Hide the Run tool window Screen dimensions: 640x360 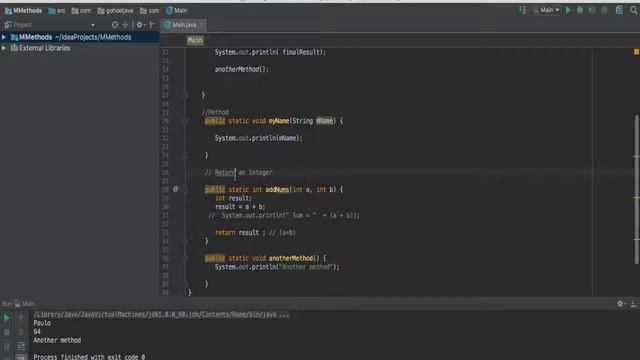(633, 304)
